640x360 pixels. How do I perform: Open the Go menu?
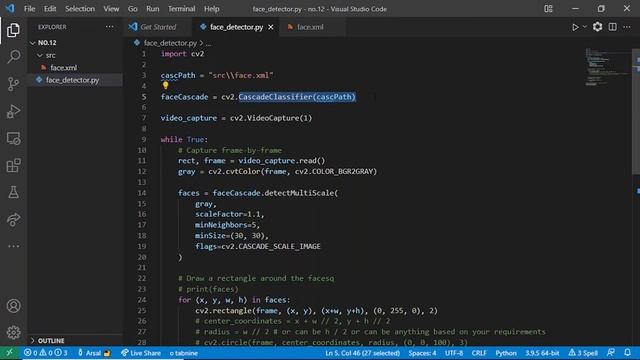point(133,9)
